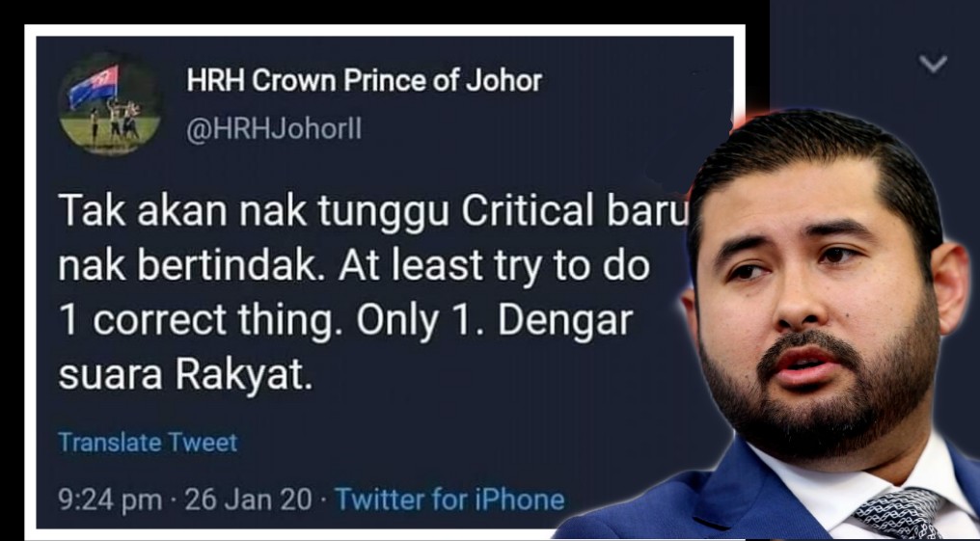Open HRH Crown Prince of Johor profile name
This screenshot has height=541, width=980.
365,80
